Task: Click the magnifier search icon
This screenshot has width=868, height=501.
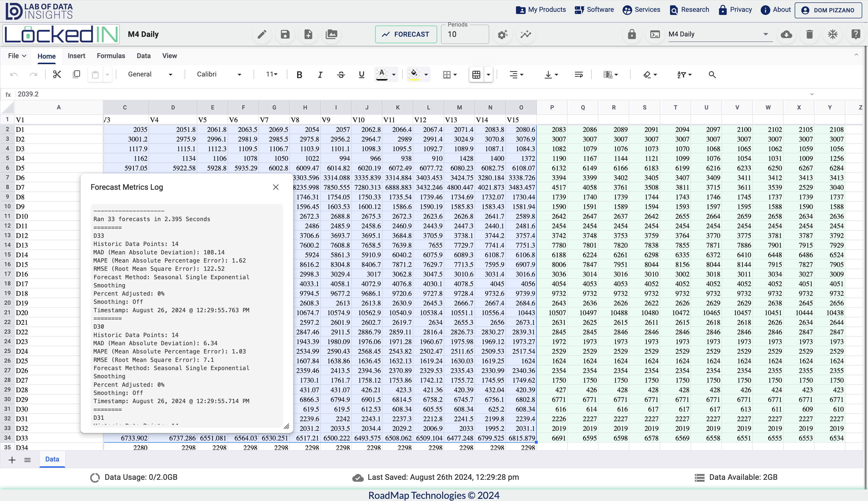Action: coord(712,75)
